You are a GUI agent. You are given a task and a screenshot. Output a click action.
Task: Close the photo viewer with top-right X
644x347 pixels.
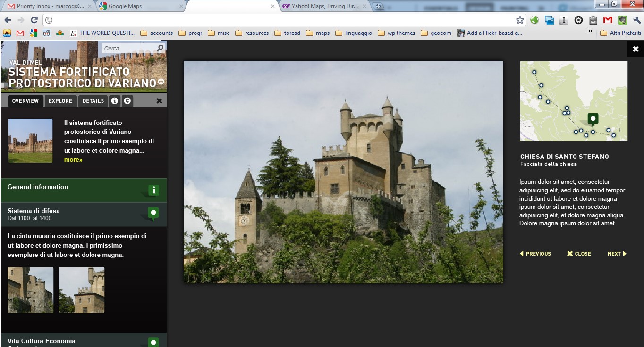click(636, 49)
